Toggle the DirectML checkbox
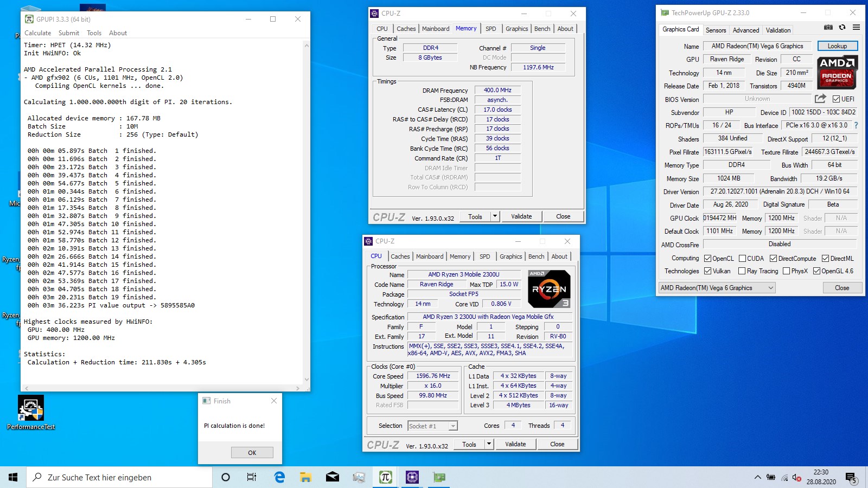The height and width of the screenshot is (488, 868). coord(825,259)
